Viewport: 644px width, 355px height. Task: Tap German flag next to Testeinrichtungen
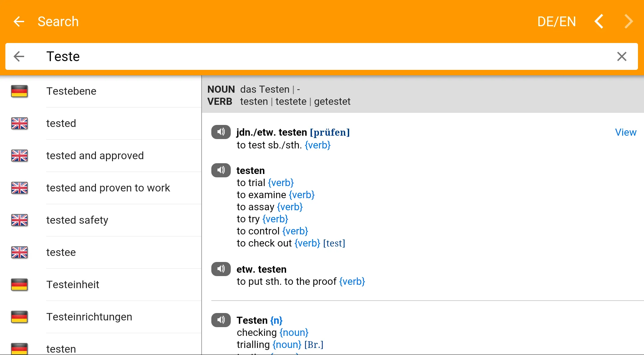(19, 317)
